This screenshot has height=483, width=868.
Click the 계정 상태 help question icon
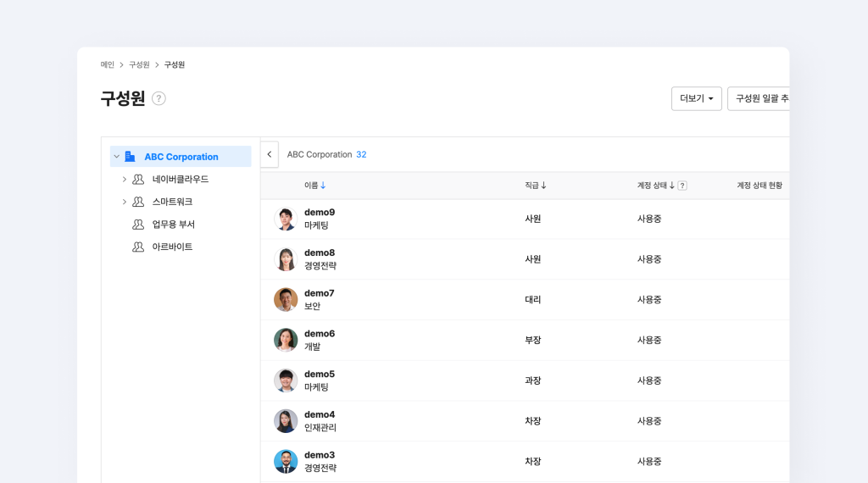point(682,186)
